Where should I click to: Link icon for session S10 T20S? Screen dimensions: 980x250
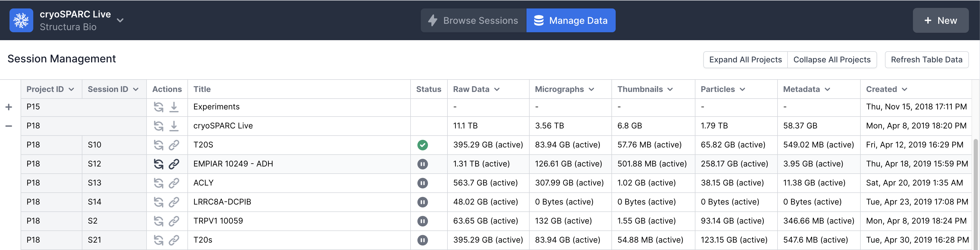(174, 145)
